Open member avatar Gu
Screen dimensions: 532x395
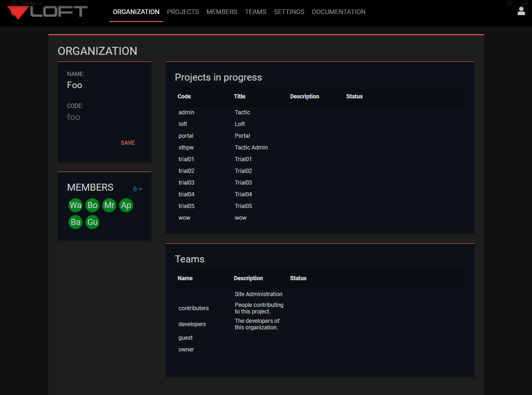coord(92,222)
